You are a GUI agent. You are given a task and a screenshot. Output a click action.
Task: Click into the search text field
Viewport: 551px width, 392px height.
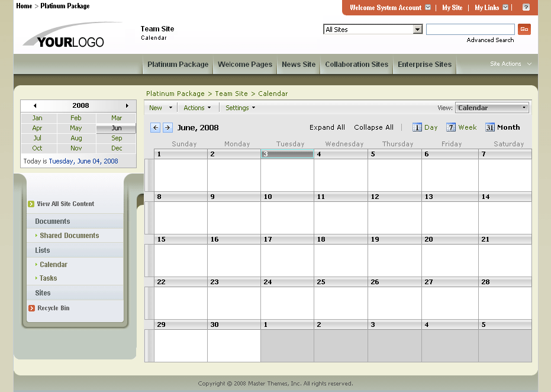[x=470, y=30]
